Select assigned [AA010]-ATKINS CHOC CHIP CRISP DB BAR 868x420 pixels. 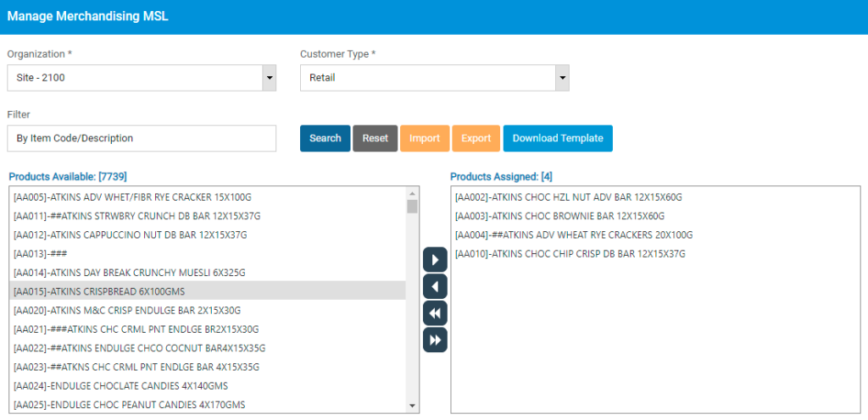655,253
